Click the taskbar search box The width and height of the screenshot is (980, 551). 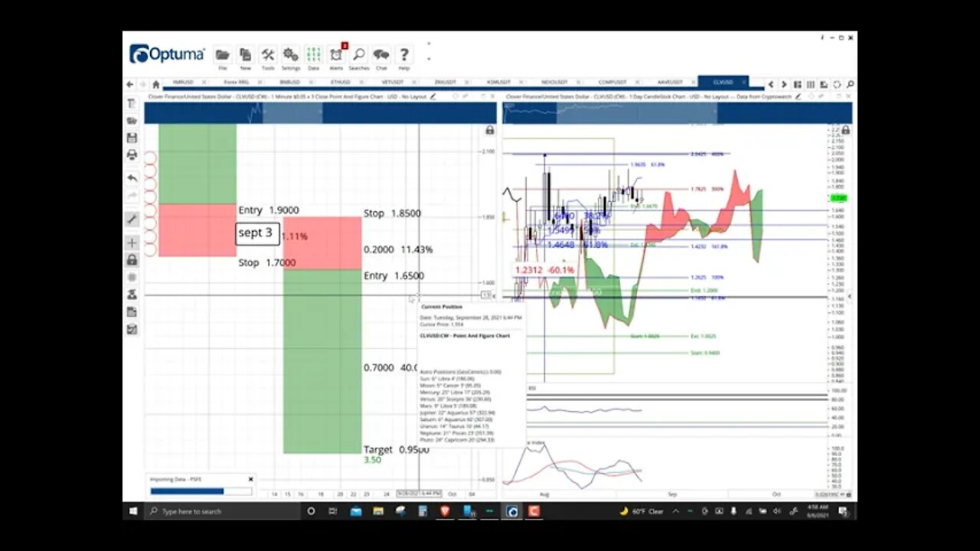pyautogui.click(x=222, y=511)
